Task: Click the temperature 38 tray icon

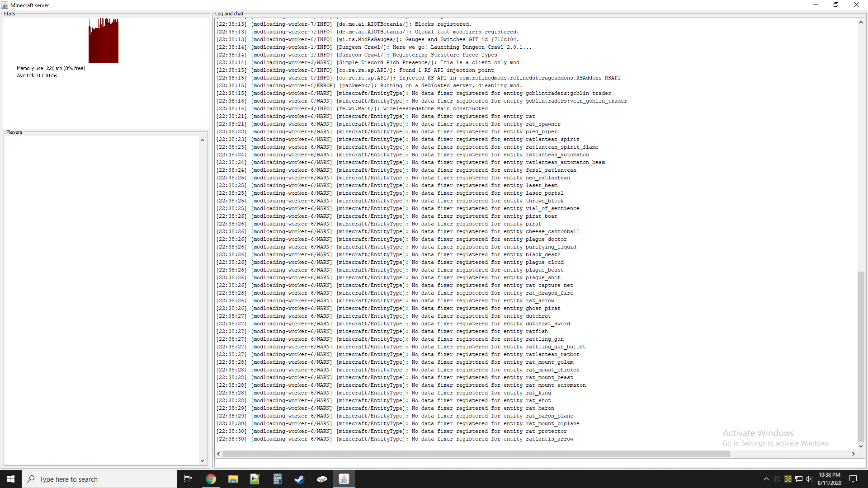Action: (x=788, y=479)
